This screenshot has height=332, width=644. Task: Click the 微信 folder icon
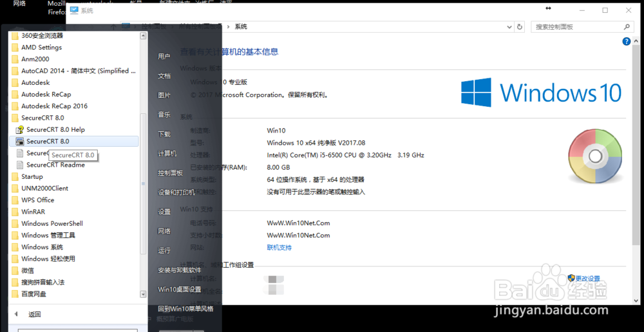(x=15, y=270)
